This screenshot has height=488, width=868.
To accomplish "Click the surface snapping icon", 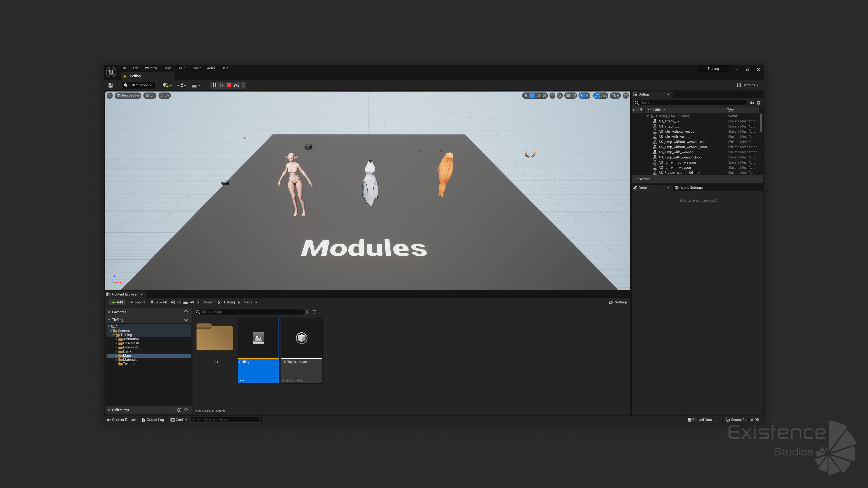I will [x=560, y=96].
